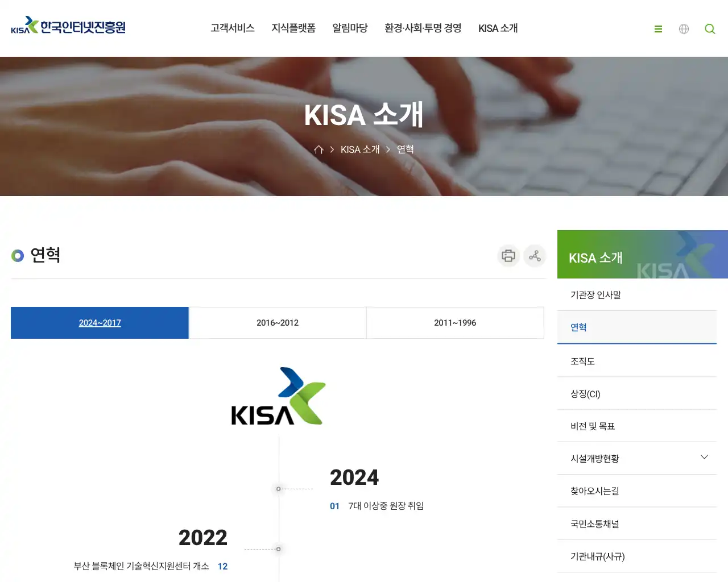The width and height of the screenshot is (728, 582).
Task: Click the globe language icon
Action: coord(684,29)
